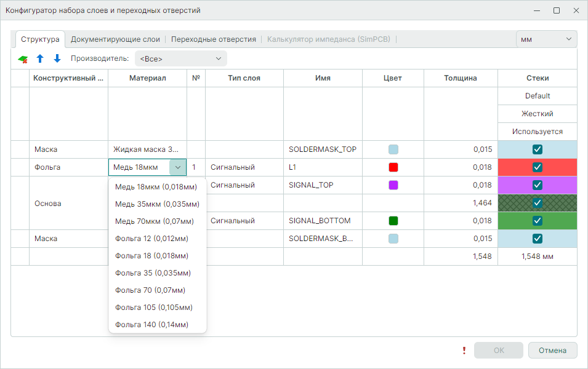Click the red L1 color swatch
The height and width of the screenshot is (369, 588).
[393, 167]
